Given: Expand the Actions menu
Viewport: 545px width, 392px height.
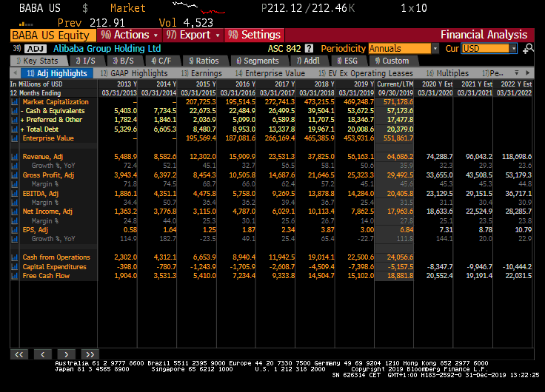Looking at the screenshot, I should [x=130, y=35].
